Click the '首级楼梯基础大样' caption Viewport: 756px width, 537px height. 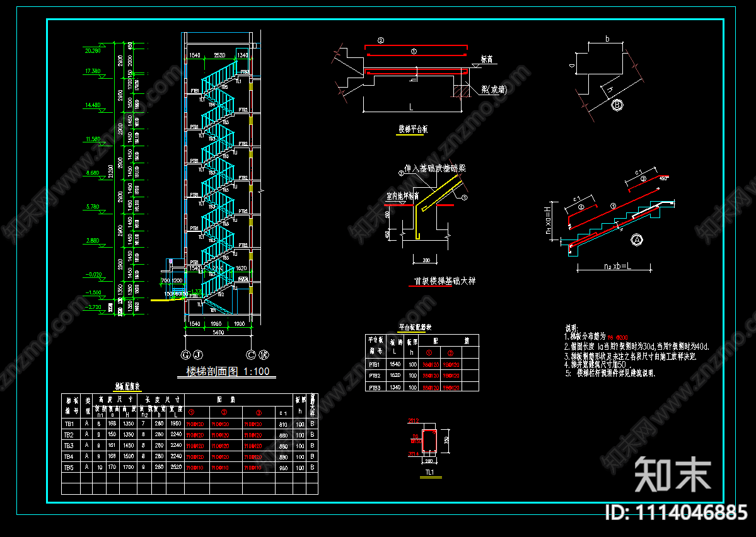click(445, 281)
